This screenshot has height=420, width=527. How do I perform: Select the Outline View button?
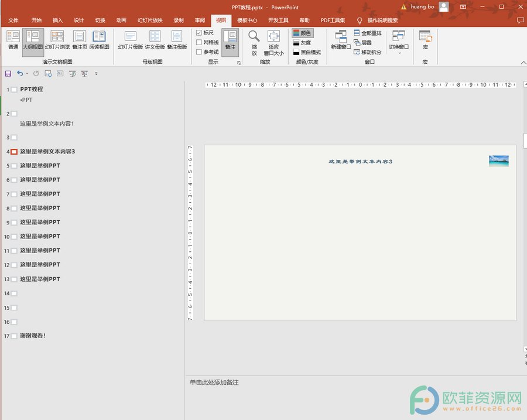pyautogui.click(x=33, y=42)
